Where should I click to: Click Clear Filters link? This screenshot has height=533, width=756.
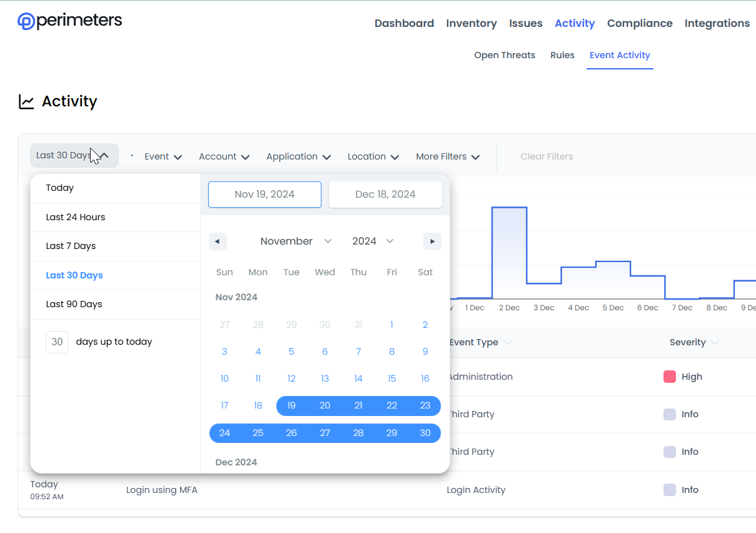coord(547,156)
